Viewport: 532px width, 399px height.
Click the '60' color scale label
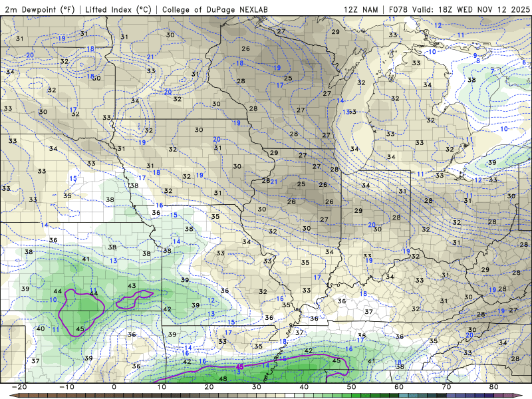point(399,387)
